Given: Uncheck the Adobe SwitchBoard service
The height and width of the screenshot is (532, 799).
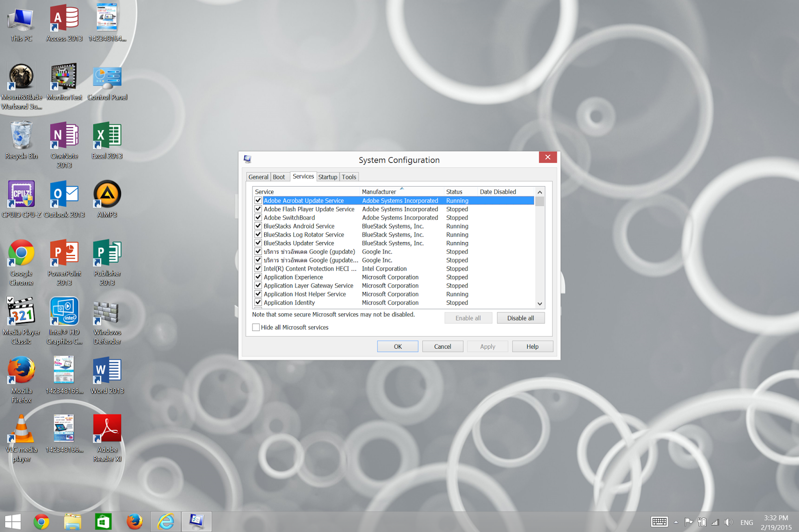Looking at the screenshot, I should pos(258,218).
